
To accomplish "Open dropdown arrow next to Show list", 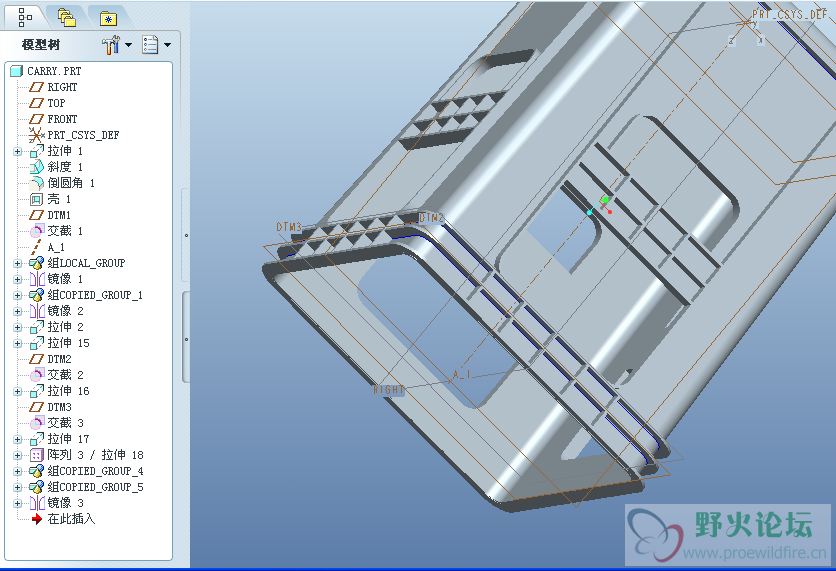I will [x=167, y=45].
